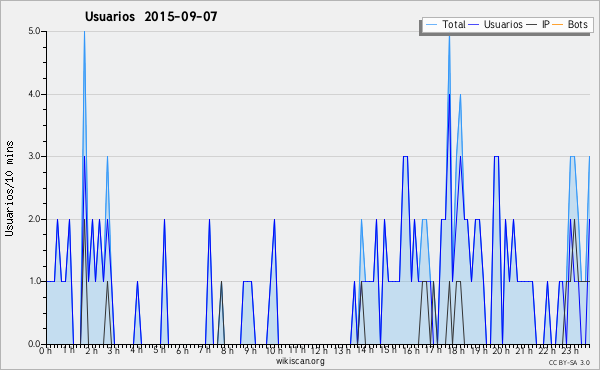
Task: Click the x-axis label '4 h'
Action: point(136,350)
